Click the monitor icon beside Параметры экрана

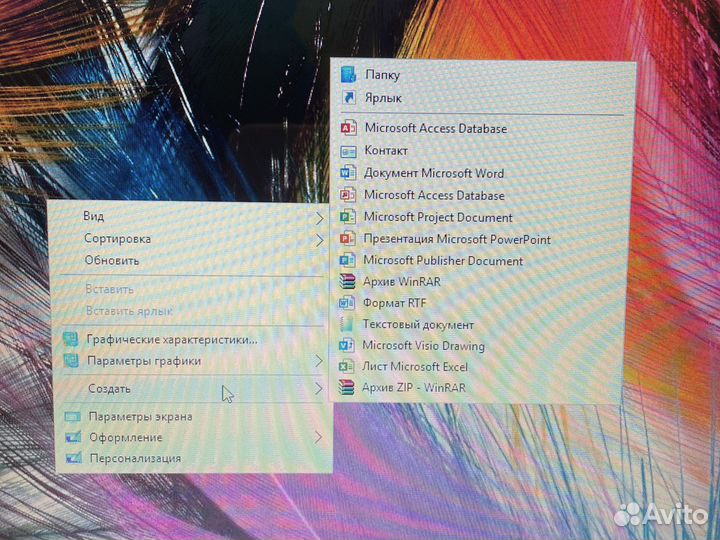pos(72,416)
